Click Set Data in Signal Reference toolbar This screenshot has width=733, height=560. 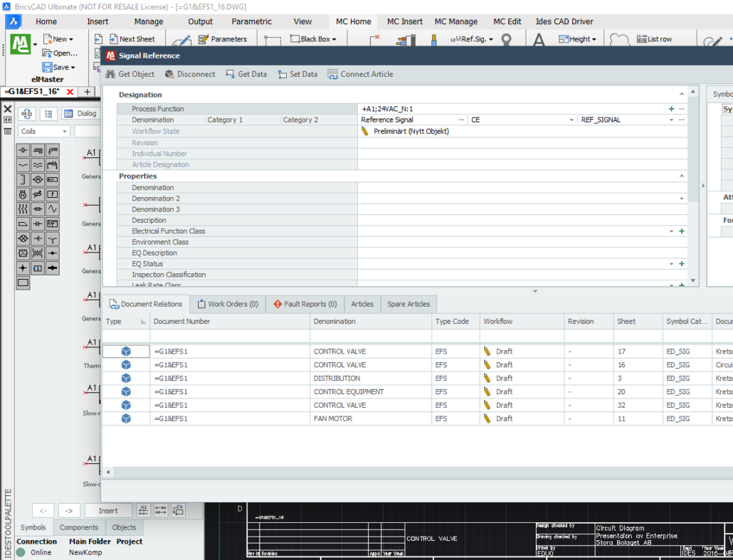click(297, 74)
